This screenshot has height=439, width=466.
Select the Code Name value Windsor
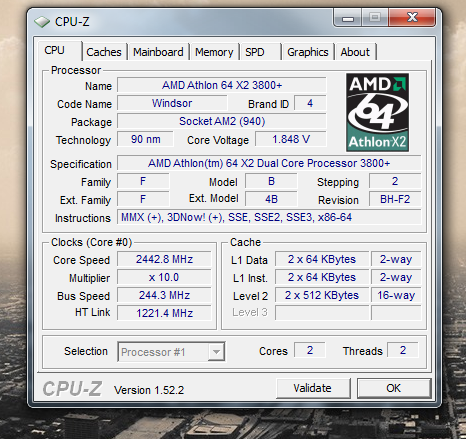click(172, 103)
